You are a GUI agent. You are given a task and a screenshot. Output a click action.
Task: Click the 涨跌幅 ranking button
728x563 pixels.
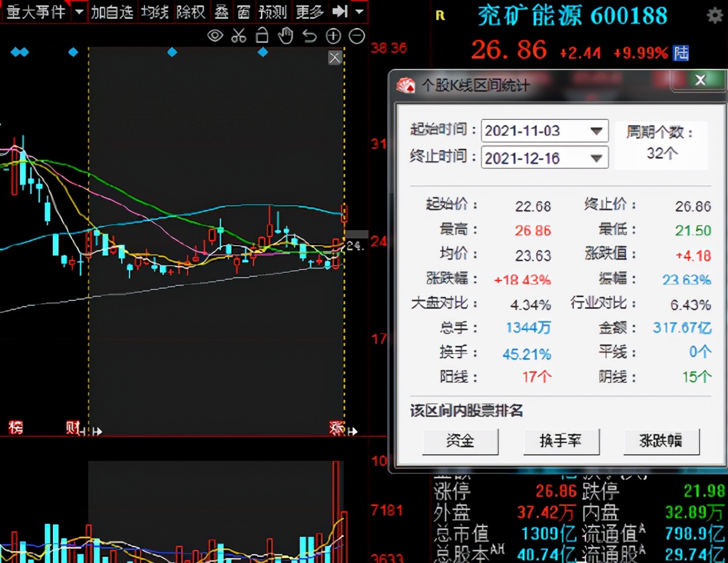click(x=661, y=441)
